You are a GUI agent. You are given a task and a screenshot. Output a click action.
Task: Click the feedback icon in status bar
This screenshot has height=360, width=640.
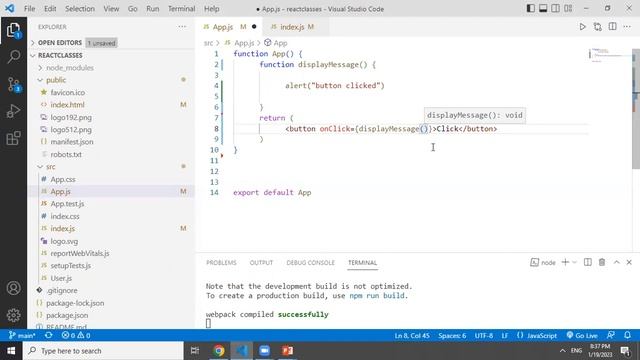pos(611,335)
